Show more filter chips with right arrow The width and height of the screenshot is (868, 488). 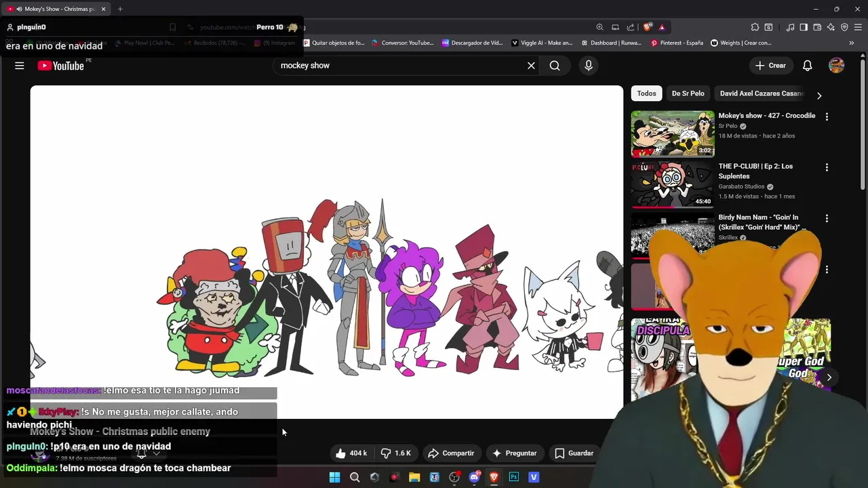click(818, 96)
